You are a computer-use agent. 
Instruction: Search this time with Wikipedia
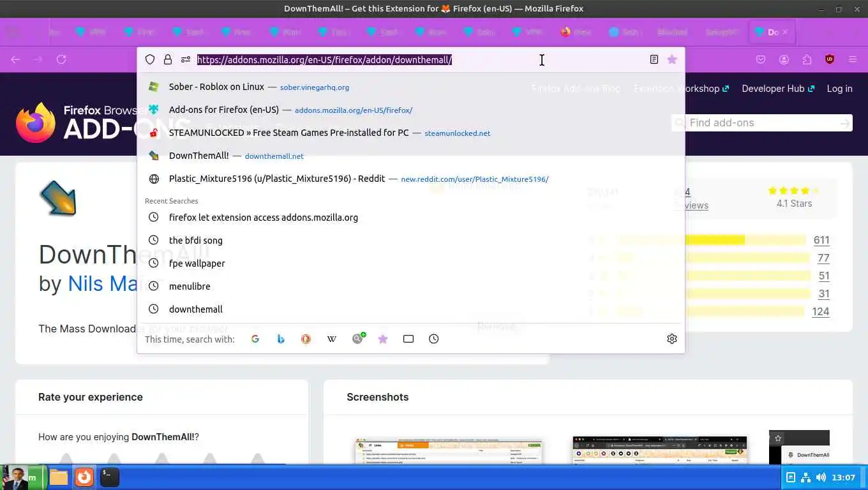pos(332,339)
